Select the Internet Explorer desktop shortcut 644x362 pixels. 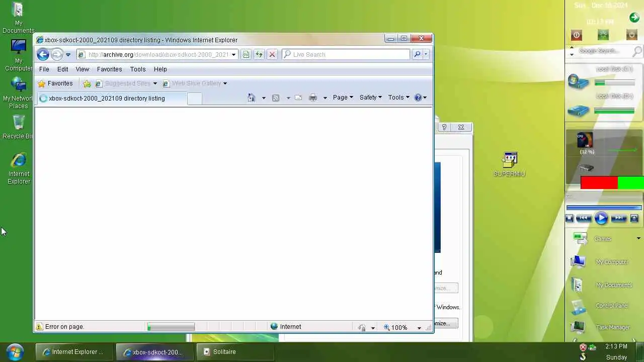point(19,168)
